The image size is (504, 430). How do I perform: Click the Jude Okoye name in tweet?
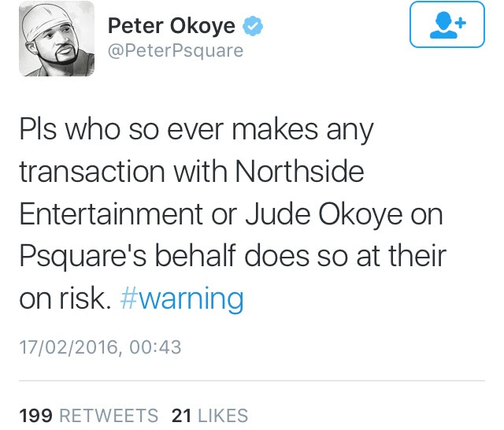point(324,214)
